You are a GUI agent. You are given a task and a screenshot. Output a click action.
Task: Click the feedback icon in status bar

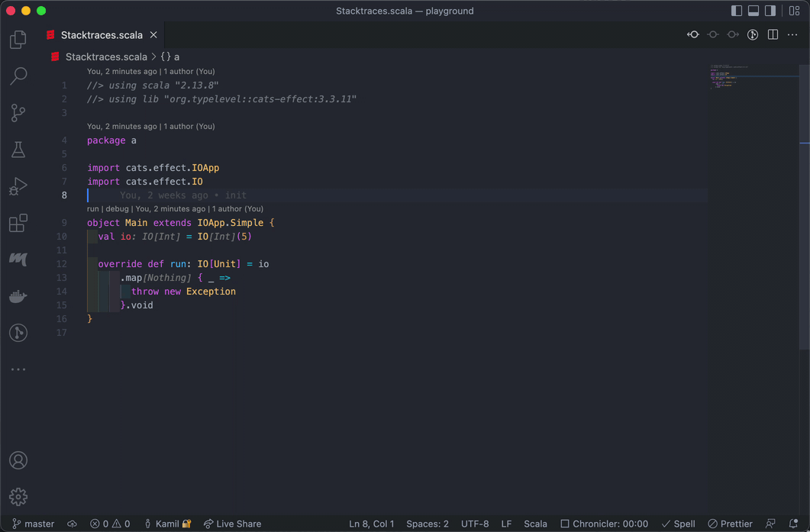[x=770, y=524]
